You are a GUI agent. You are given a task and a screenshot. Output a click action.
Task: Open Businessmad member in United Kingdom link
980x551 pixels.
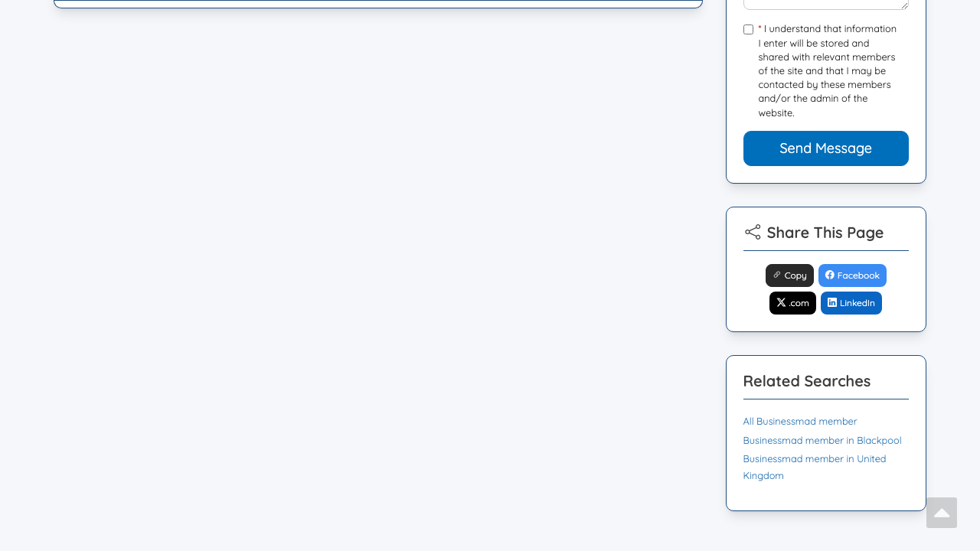[x=815, y=468]
